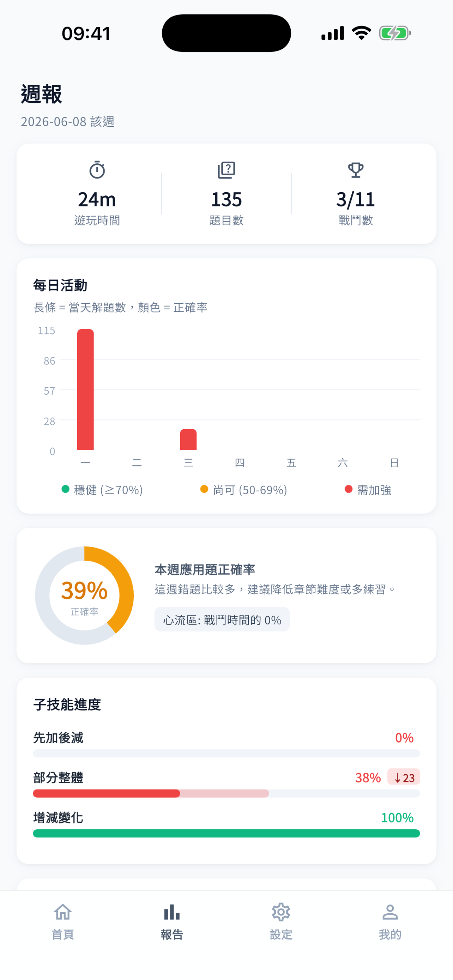453x980 pixels.
Task: Open the 設定 gear icon
Action: [x=281, y=912]
